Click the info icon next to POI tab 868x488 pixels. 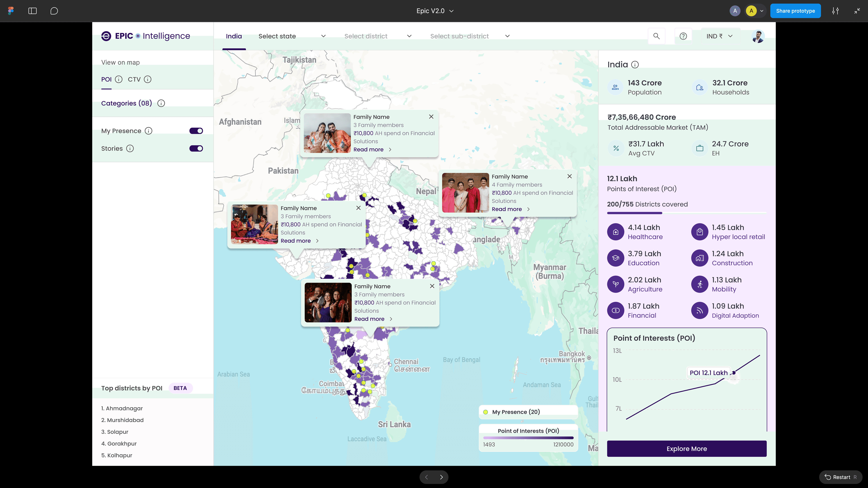click(x=119, y=80)
